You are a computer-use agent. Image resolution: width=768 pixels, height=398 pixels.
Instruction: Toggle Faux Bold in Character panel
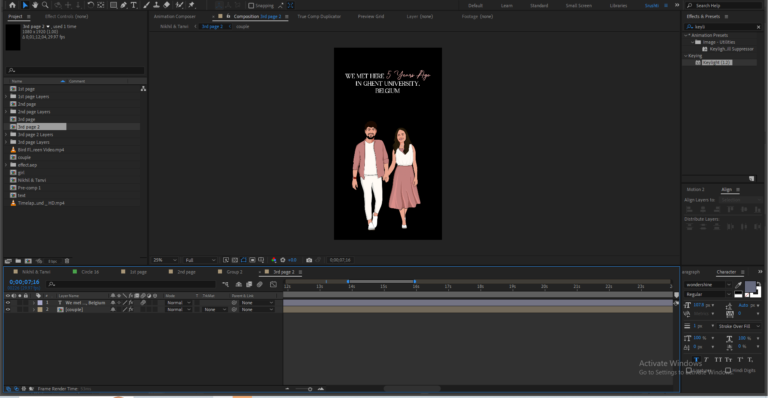point(696,359)
